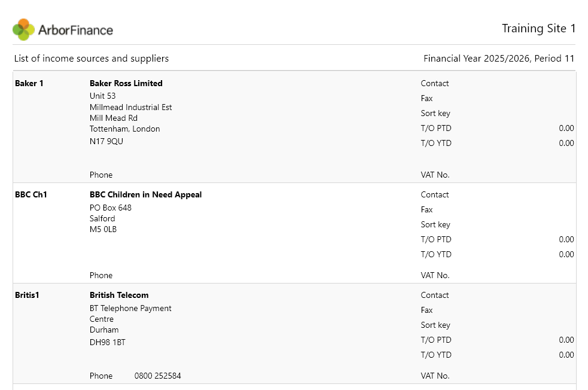
Task: Select the DH98 1BT postcode
Action: [x=107, y=342]
